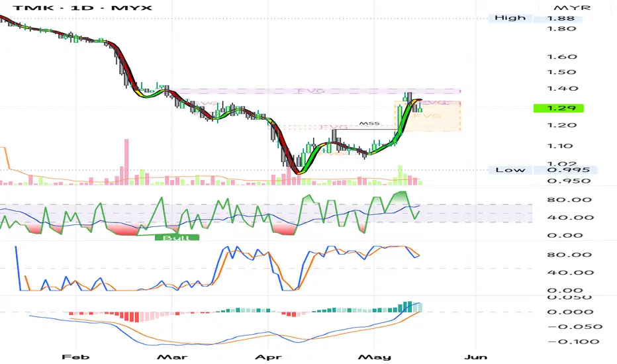Click the May date label
The image size is (617, 364).
click(374, 357)
